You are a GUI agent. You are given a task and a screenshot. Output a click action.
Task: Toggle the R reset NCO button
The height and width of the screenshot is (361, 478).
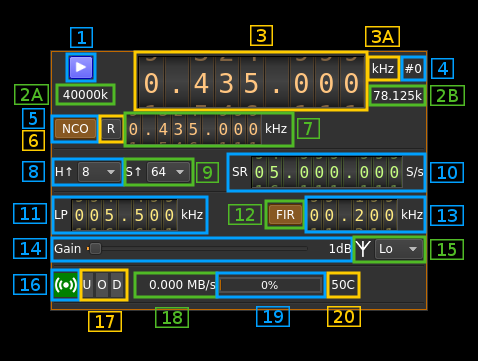111,129
